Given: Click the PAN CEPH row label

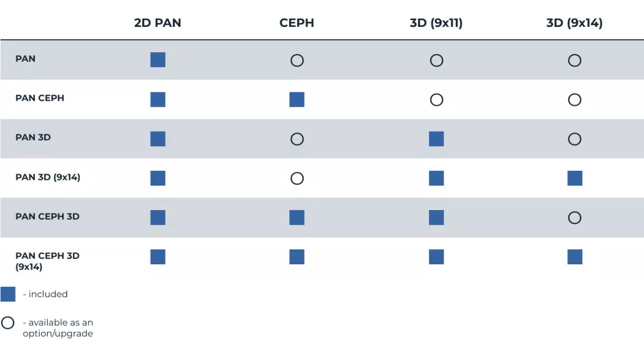Looking at the screenshot, I should [40, 98].
